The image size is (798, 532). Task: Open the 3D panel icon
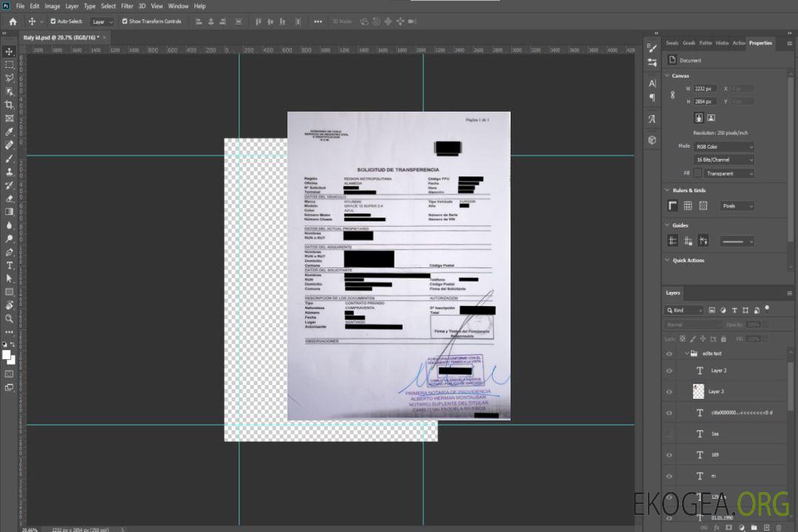click(x=652, y=140)
